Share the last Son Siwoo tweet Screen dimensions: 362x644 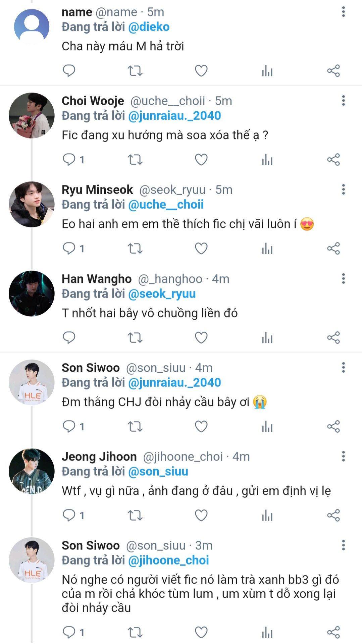coord(333,632)
